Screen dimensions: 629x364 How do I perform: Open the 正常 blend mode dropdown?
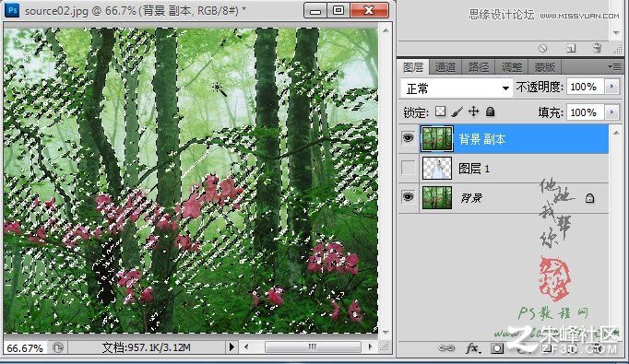click(457, 88)
